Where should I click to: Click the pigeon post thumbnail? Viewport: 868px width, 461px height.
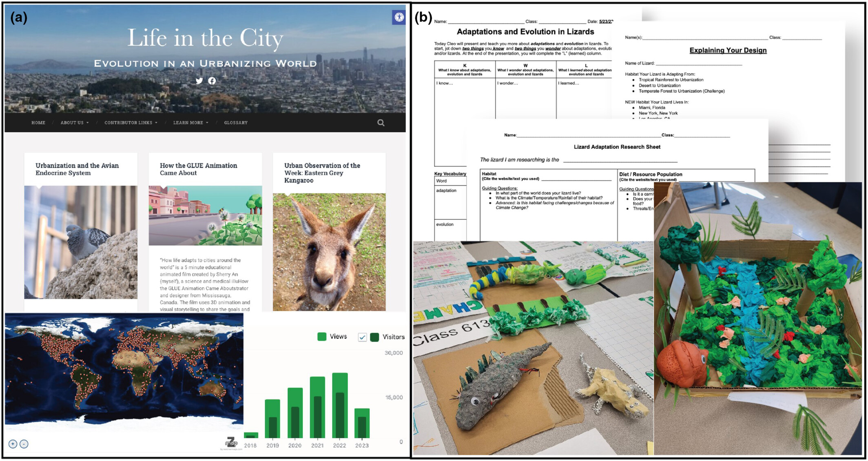[x=81, y=242]
